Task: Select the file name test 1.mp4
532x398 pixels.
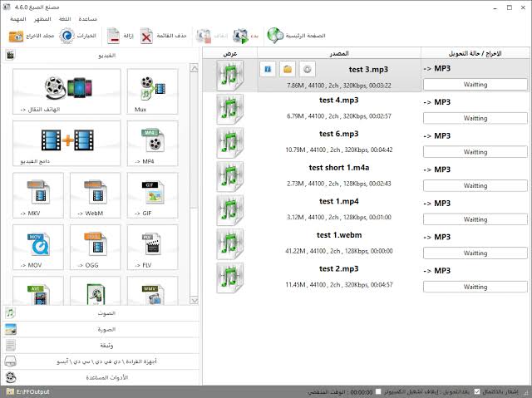Action: click(339, 201)
